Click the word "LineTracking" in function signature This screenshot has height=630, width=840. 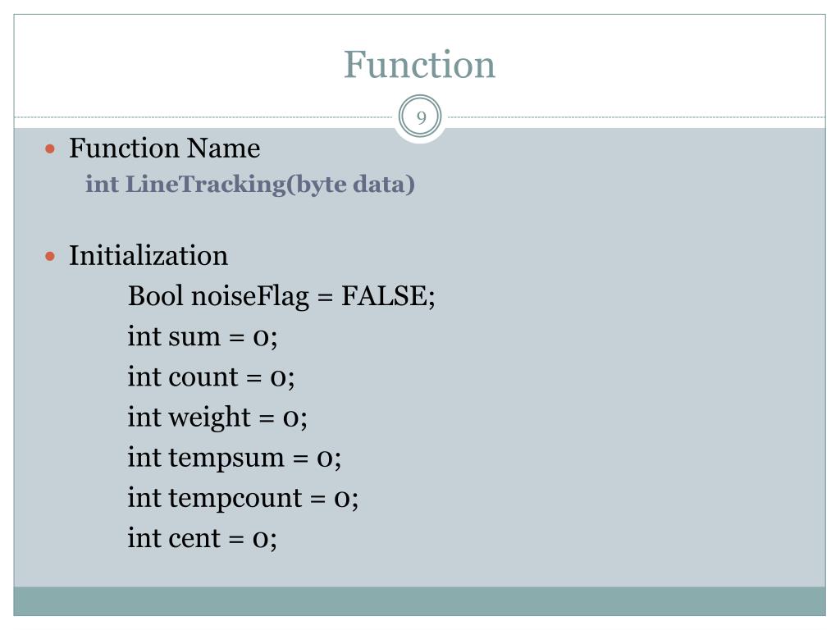[x=206, y=185]
